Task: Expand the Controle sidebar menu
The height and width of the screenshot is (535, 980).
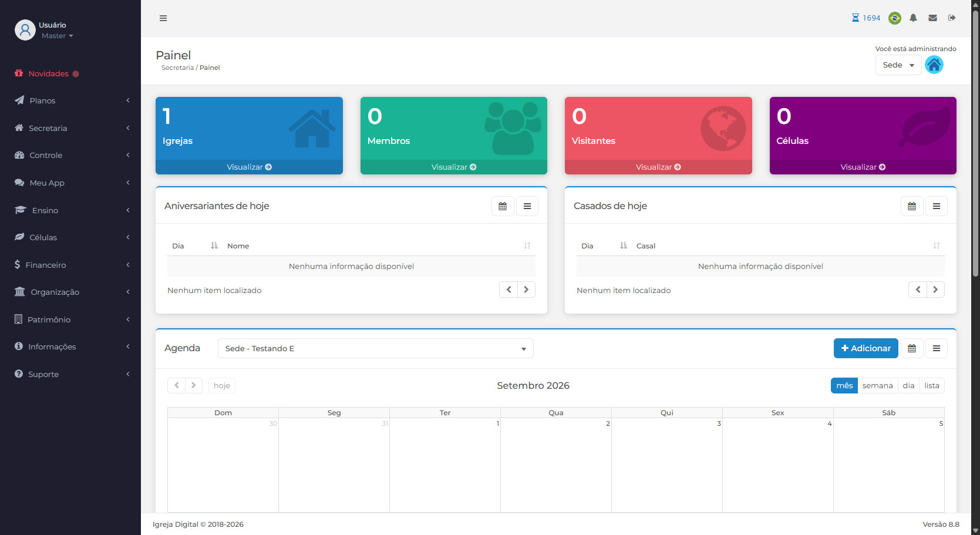Action: click(x=70, y=155)
